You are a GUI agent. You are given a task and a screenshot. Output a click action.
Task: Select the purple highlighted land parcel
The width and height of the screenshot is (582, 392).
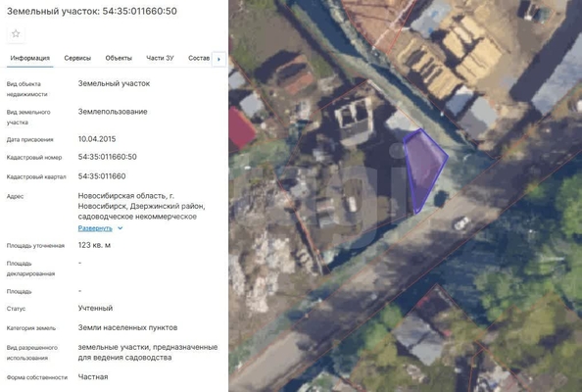click(424, 167)
